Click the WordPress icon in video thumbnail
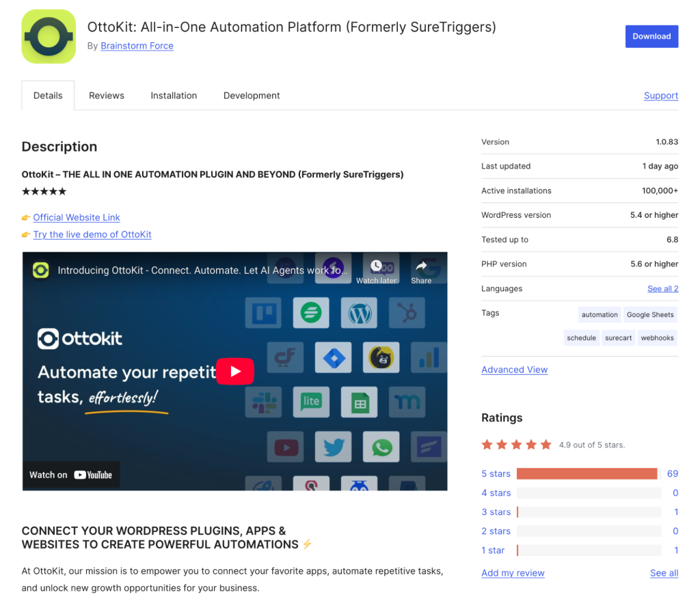 click(360, 314)
